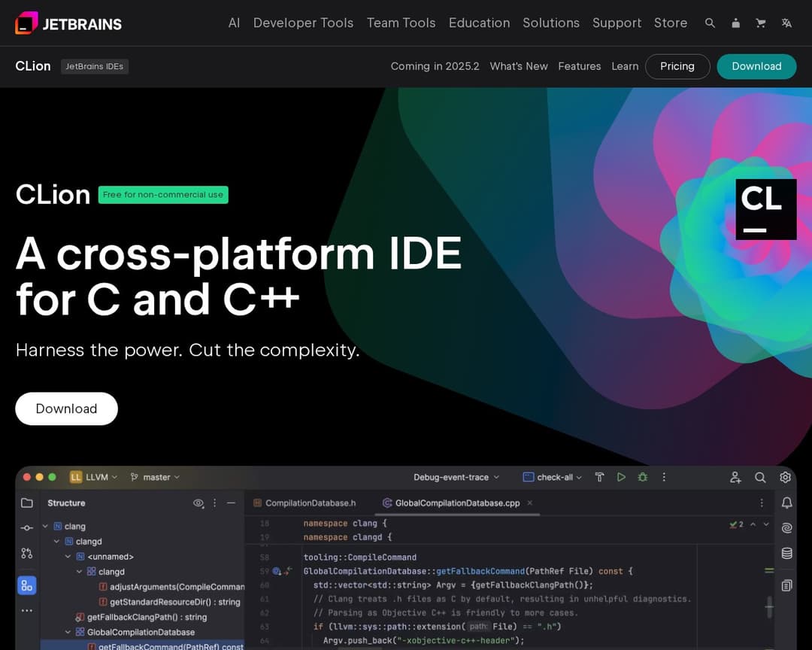Viewport: 812px width, 650px height.
Task: Switch to CompilationDatabase.h tab
Action: click(304, 503)
